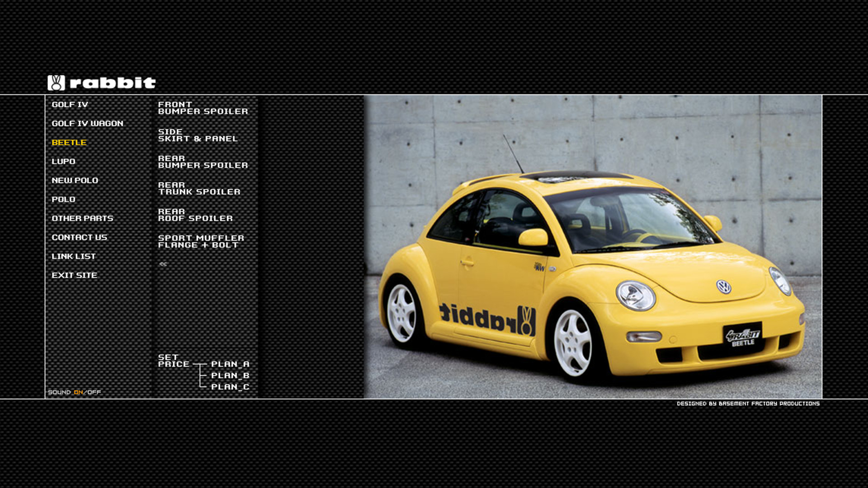The image size is (868, 488).
Task: Turn sound OFF
Action: [x=94, y=392]
